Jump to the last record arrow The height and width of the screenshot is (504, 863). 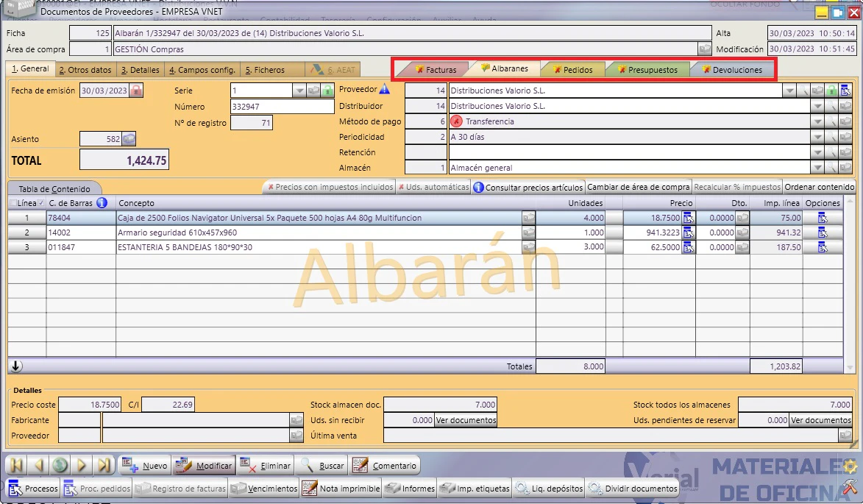(x=104, y=466)
